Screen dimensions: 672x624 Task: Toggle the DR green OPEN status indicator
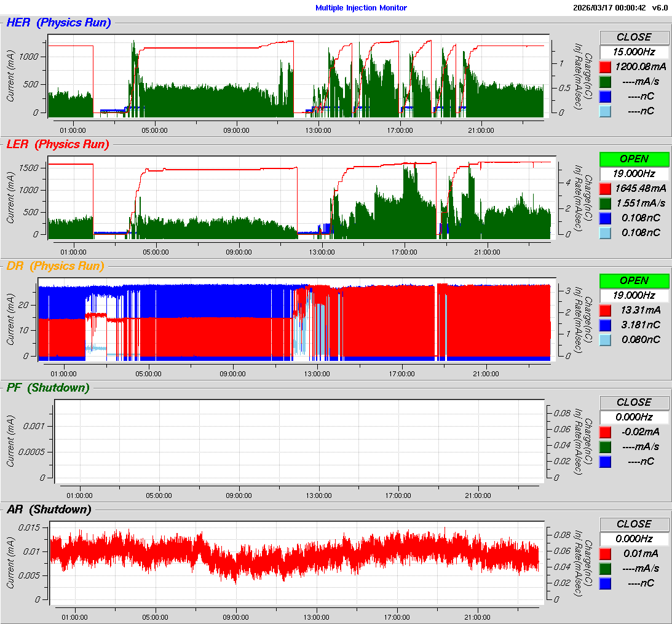click(634, 280)
